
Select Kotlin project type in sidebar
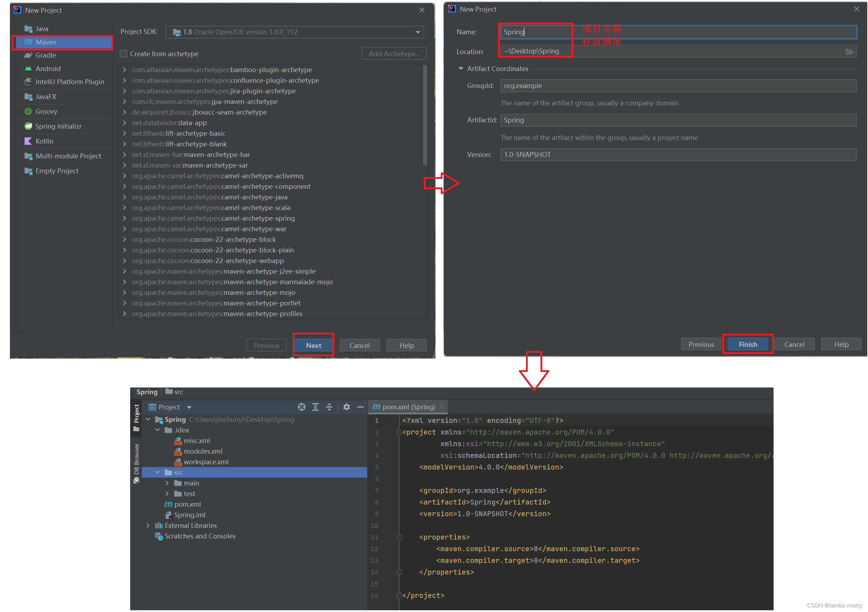pyautogui.click(x=44, y=141)
